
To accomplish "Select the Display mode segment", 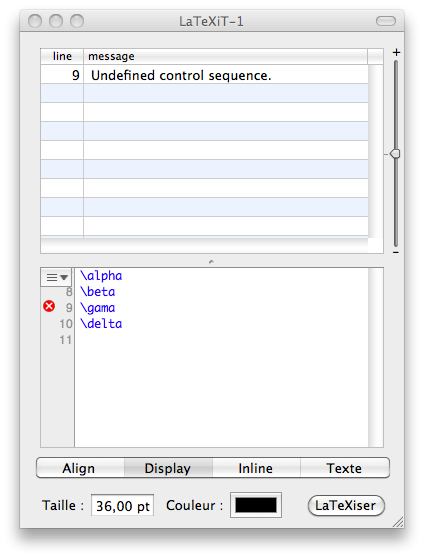I will (x=168, y=468).
